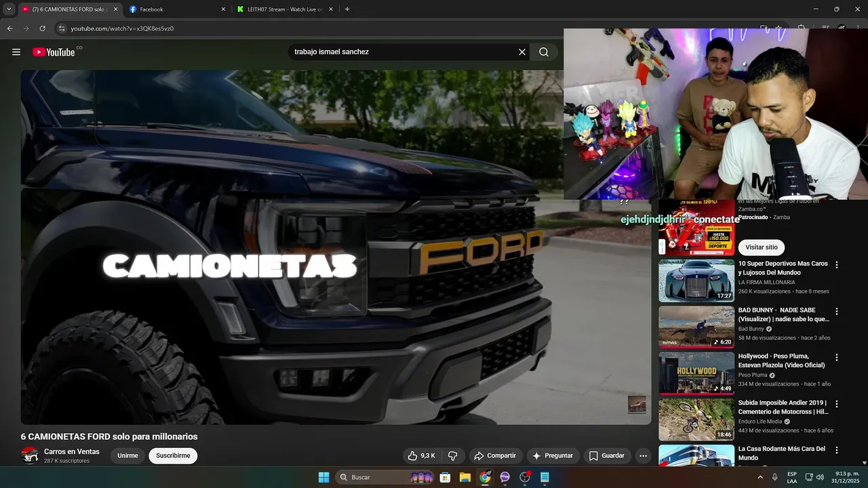Close the LEITH07 Stream tab

click(332, 9)
